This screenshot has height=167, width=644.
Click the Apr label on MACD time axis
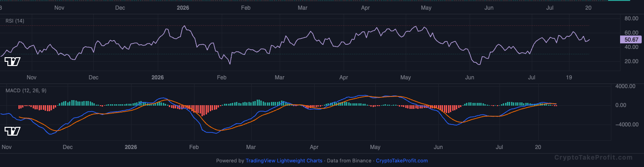click(x=315, y=147)
